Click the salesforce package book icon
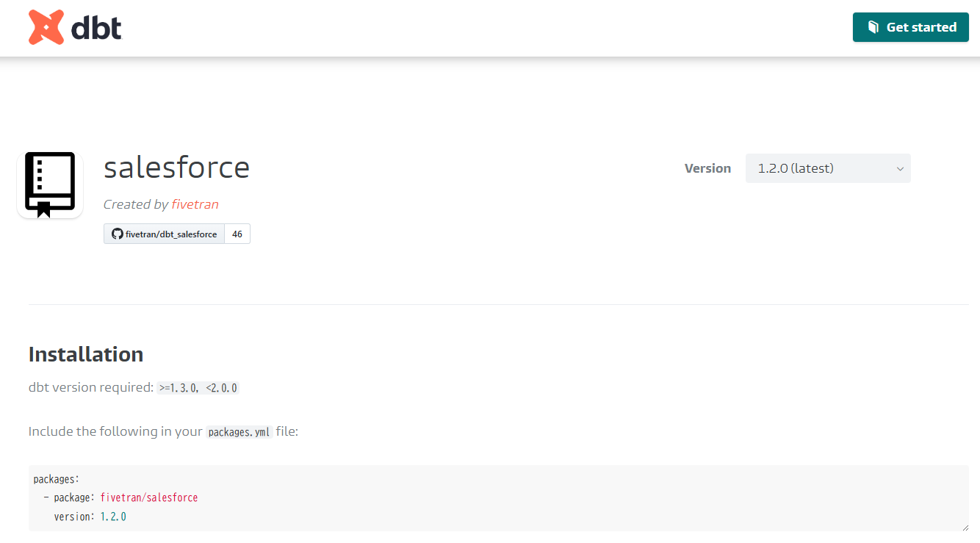Viewport: 980px width, 543px height. [50, 184]
